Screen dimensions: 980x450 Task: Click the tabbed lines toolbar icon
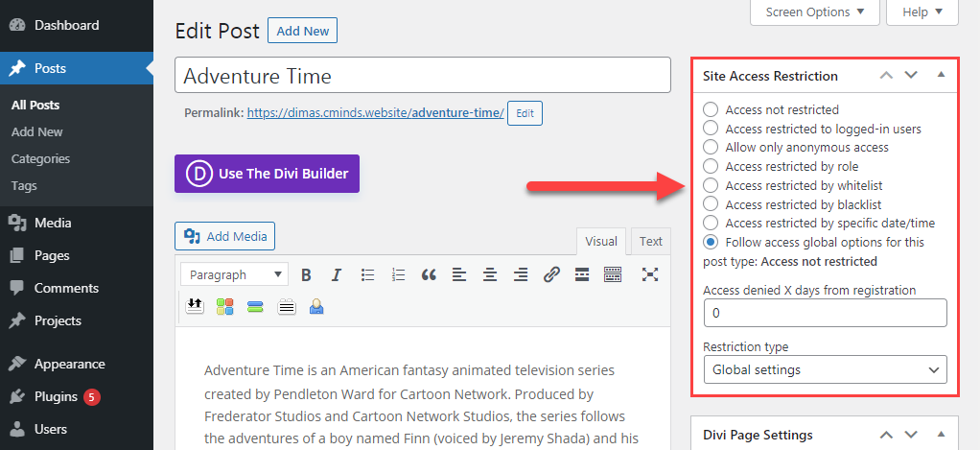(287, 306)
